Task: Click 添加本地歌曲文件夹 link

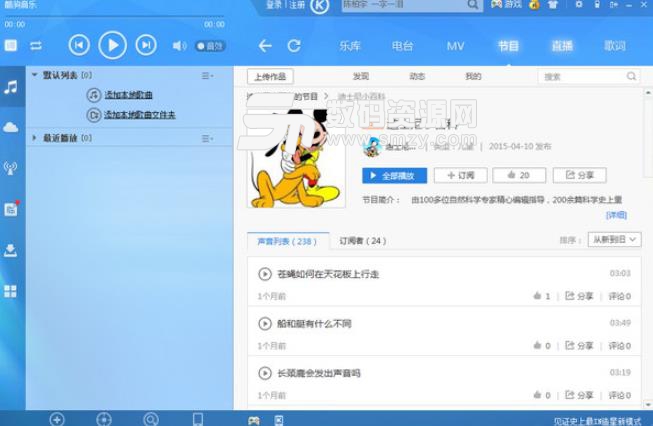Action: [x=140, y=115]
